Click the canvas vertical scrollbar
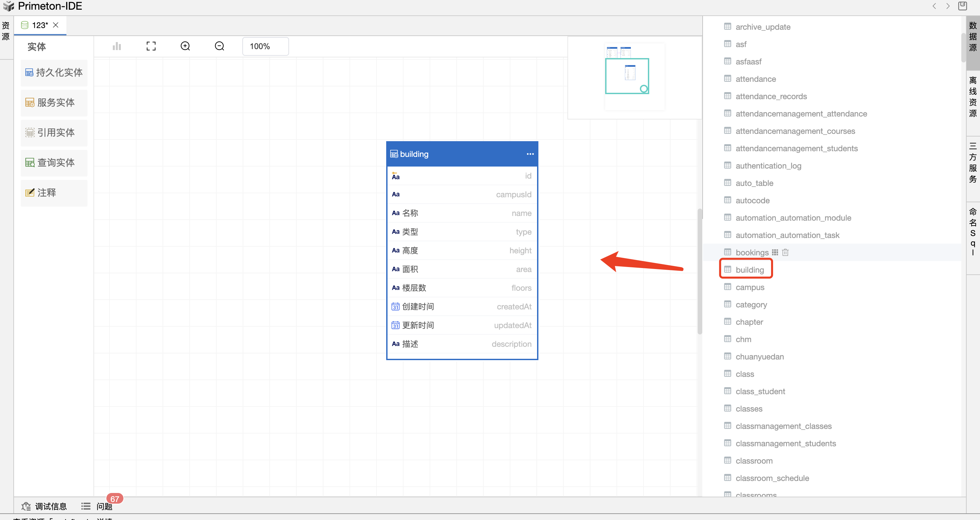The width and height of the screenshot is (980, 520). click(x=699, y=271)
